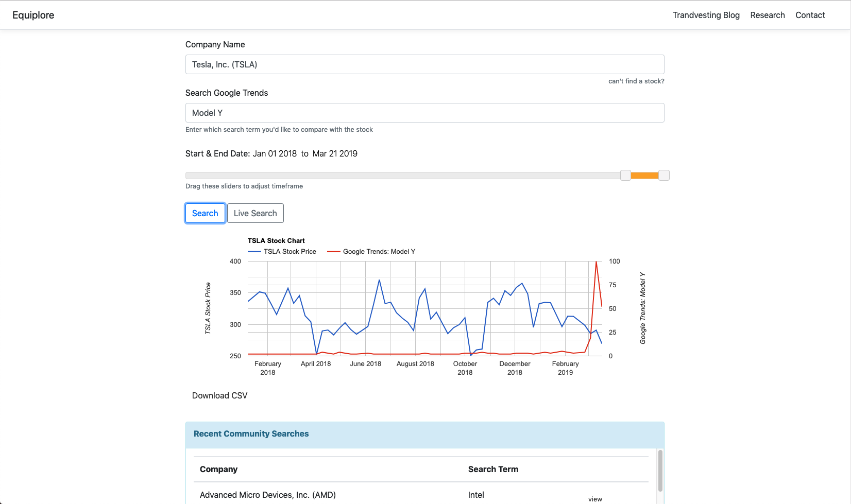
Task: Go to the Research nav link
Action: pos(767,15)
